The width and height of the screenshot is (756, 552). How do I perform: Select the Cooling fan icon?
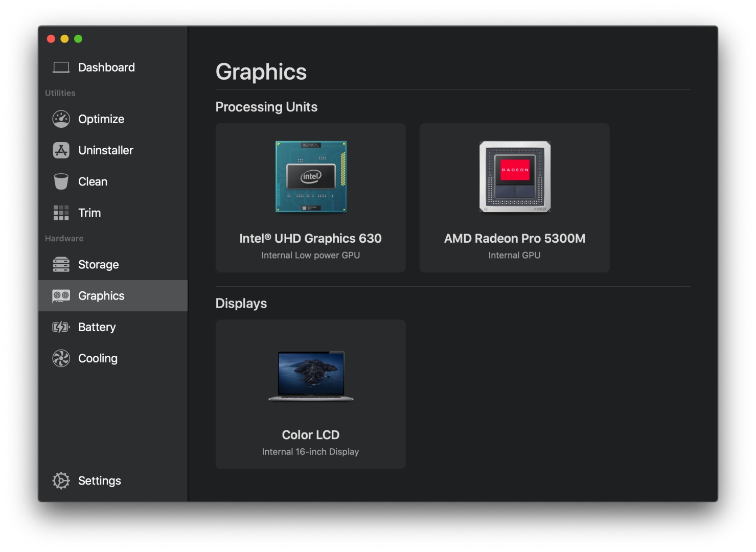pyautogui.click(x=61, y=358)
